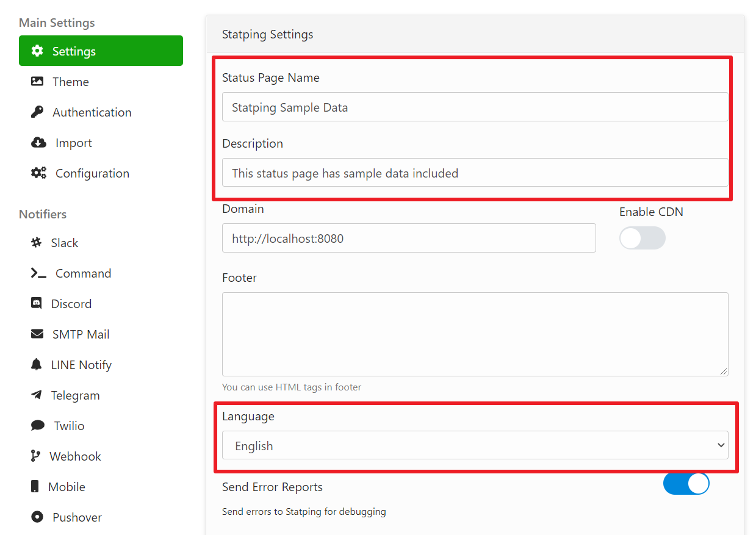
Task: Select the Slack notifier
Action: [101, 242]
